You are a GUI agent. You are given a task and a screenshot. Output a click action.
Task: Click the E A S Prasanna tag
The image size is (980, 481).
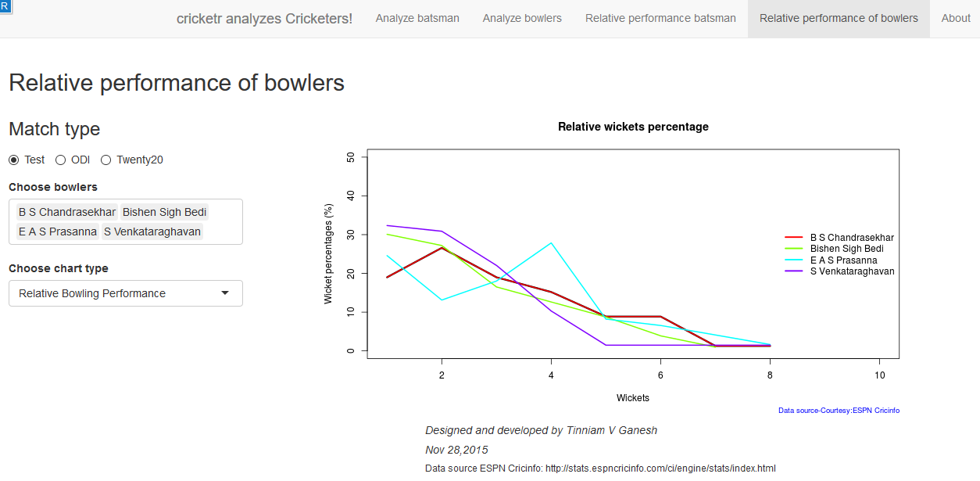[x=58, y=232]
